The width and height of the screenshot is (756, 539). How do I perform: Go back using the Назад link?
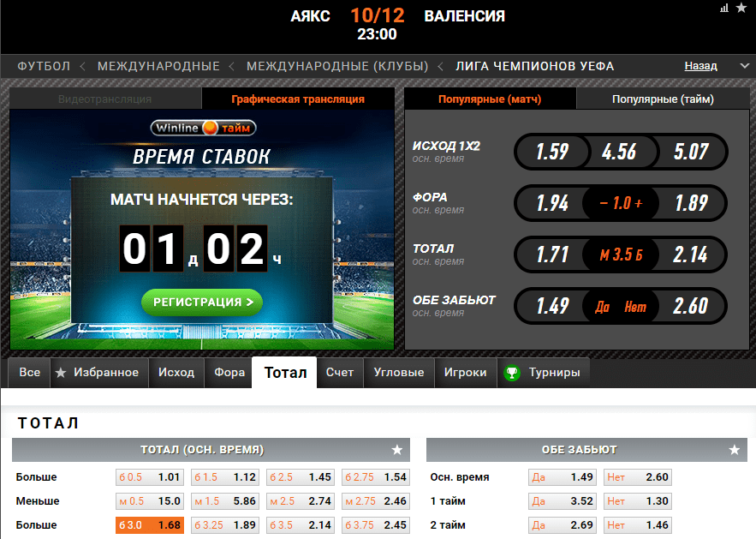(x=700, y=66)
